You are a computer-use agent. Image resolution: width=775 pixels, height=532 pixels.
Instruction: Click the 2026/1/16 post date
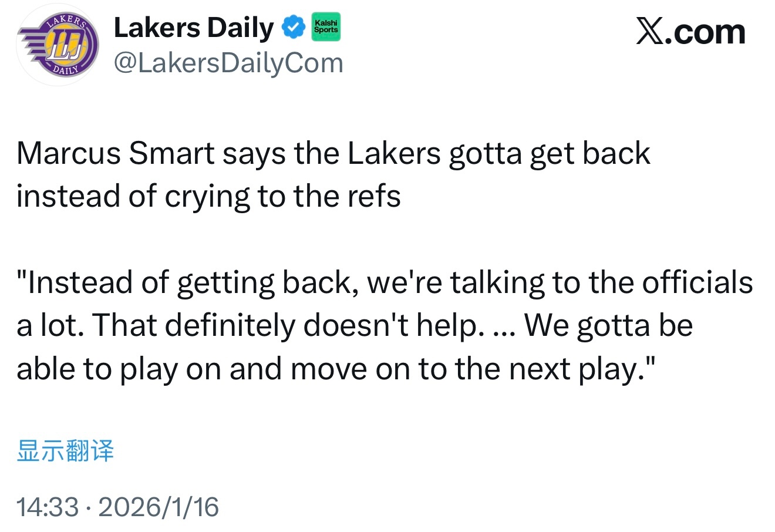(159, 507)
